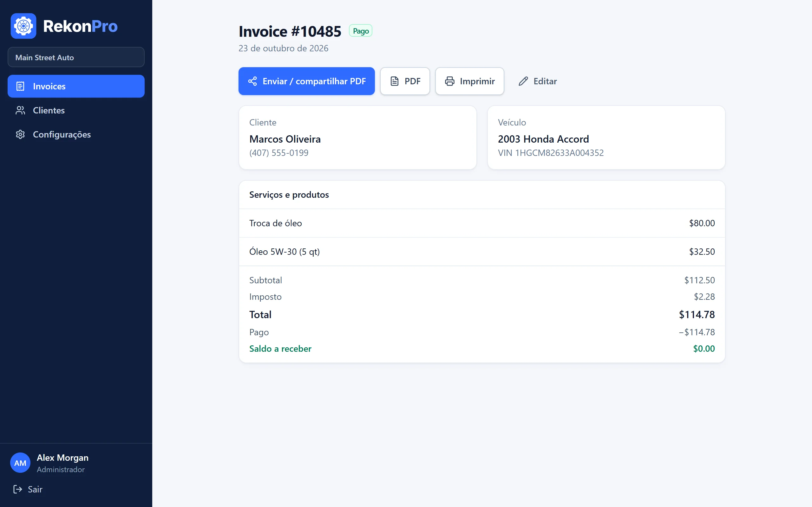Click the green Pago status badge

tap(361, 31)
